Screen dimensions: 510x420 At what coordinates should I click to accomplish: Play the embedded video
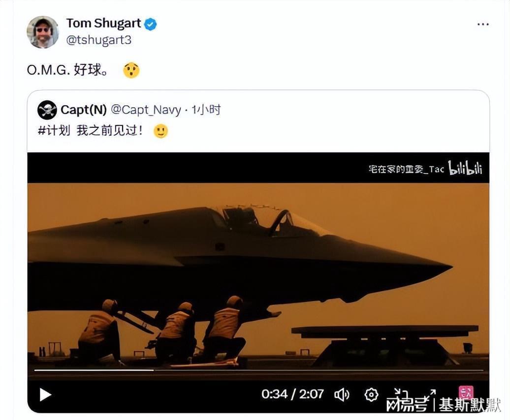pyautogui.click(x=45, y=394)
